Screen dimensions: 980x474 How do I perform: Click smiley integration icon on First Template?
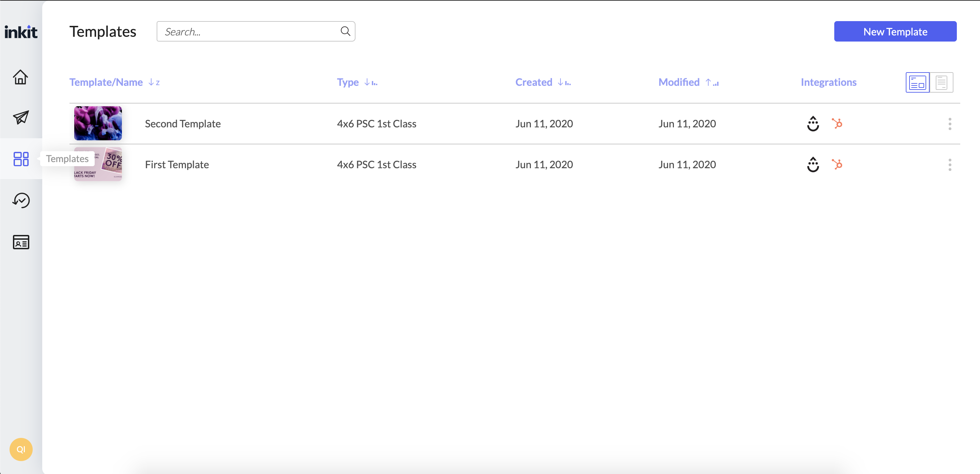[x=813, y=165]
